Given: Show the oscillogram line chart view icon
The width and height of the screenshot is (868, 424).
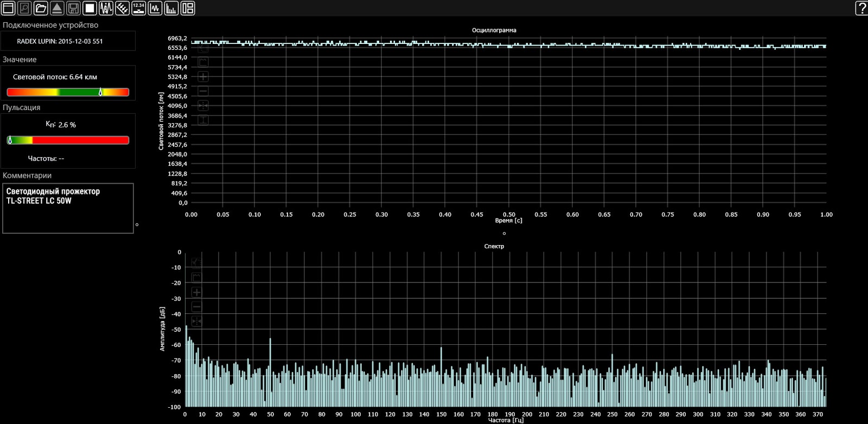Looking at the screenshot, I should click(155, 8).
